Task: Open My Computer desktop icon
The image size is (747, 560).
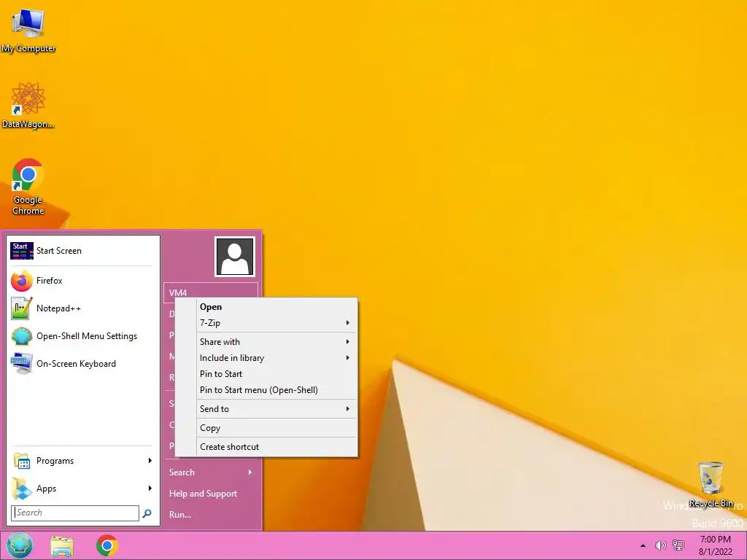Action: [x=28, y=30]
